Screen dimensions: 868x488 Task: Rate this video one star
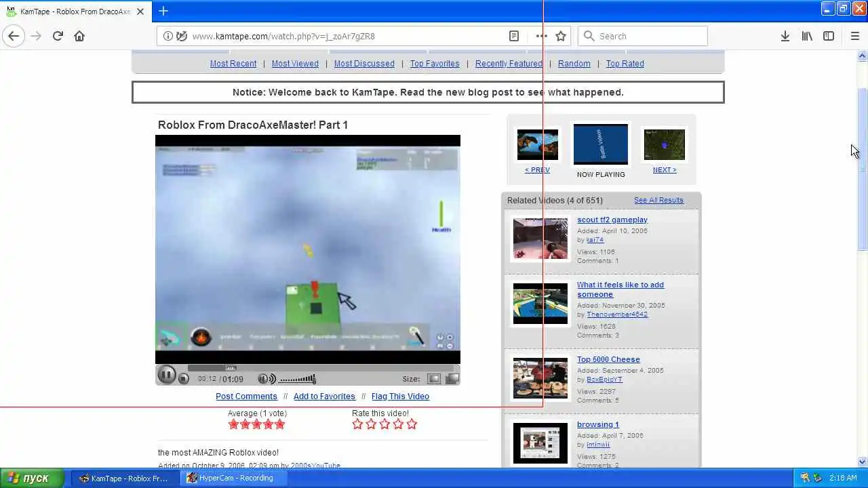click(357, 424)
